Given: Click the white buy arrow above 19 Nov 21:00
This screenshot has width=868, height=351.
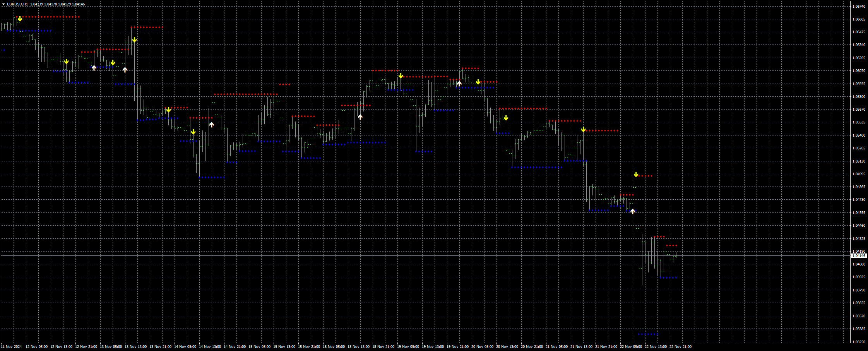Looking at the screenshot, I should click(459, 83).
